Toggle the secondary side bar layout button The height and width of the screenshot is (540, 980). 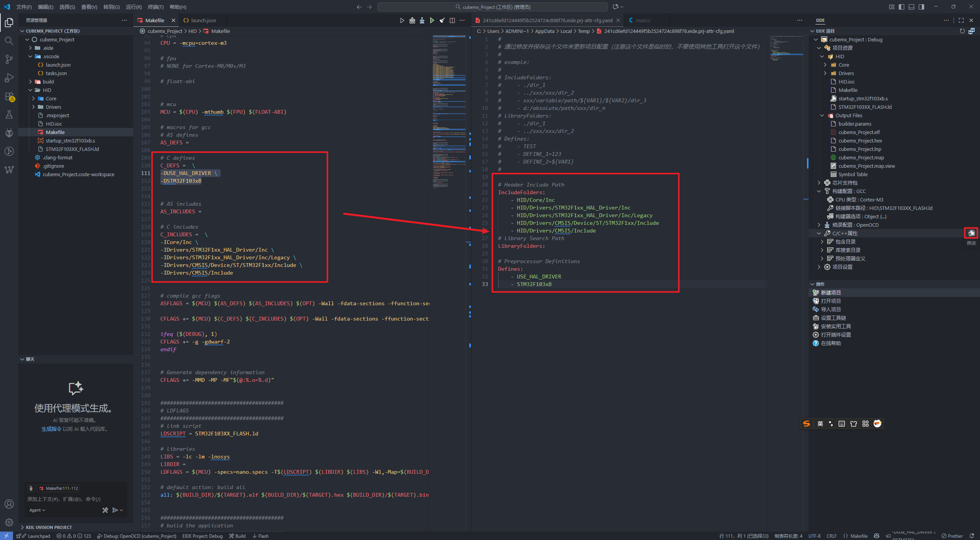click(x=921, y=7)
